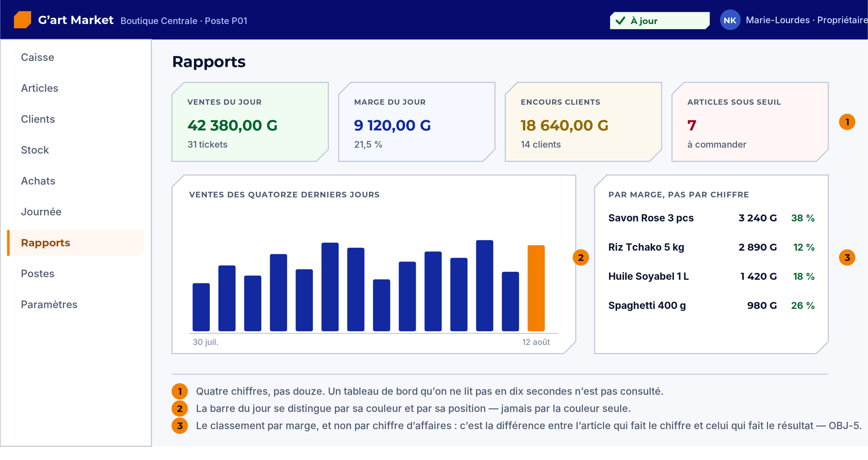Click the 2 890 G amount
The height and width of the screenshot is (460, 868).
(758, 248)
